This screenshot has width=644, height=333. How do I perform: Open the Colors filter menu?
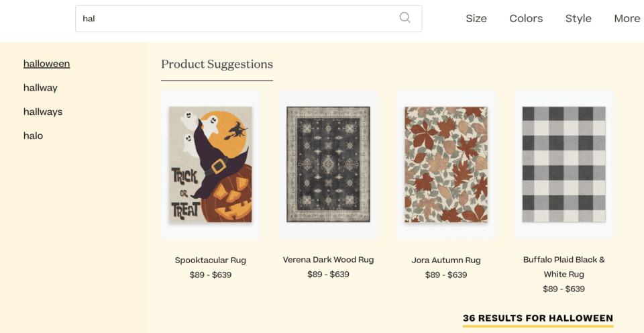click(x=526, y=19)
